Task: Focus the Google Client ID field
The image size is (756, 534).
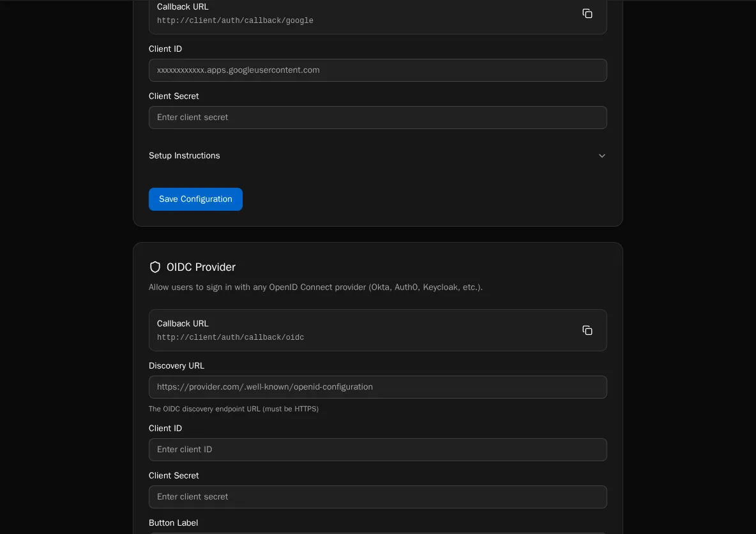Action: (377, 70)
